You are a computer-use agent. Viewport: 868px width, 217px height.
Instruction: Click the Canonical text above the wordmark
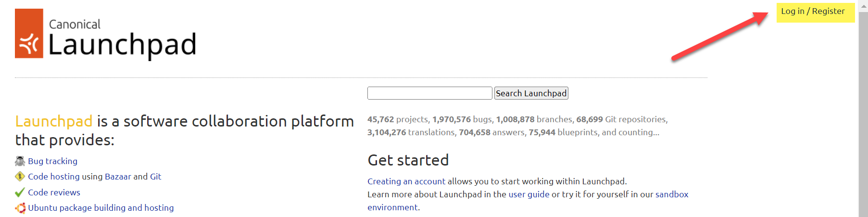[75, 24]
